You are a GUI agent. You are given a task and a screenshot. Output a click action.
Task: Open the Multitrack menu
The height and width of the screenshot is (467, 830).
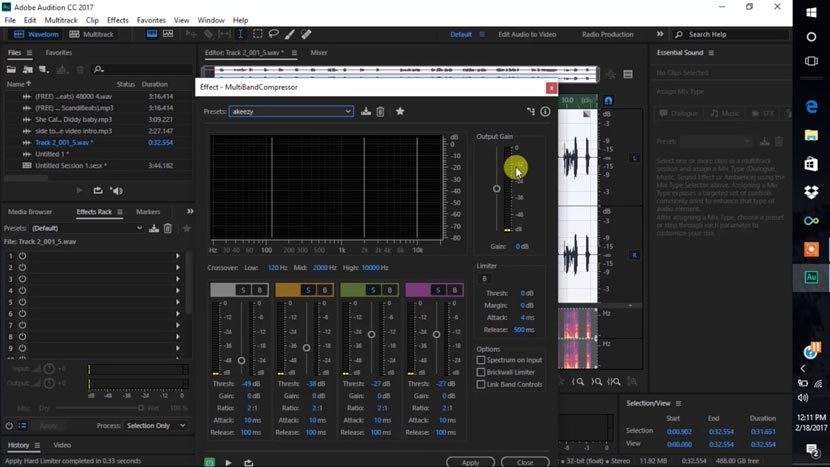coord(61,20)
